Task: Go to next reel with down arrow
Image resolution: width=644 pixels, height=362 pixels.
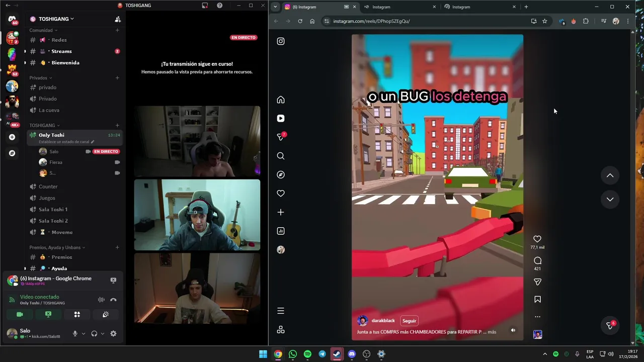Action: pos(610,199)
